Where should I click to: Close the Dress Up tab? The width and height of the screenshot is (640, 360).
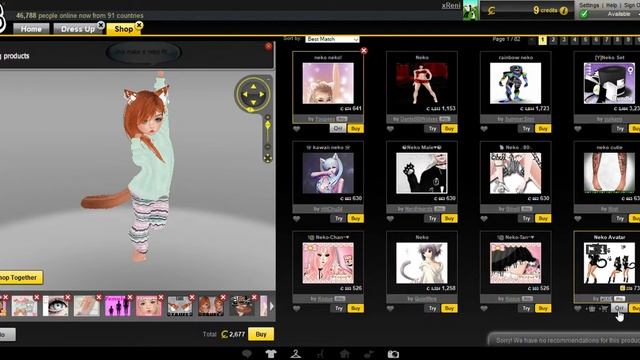101,25
